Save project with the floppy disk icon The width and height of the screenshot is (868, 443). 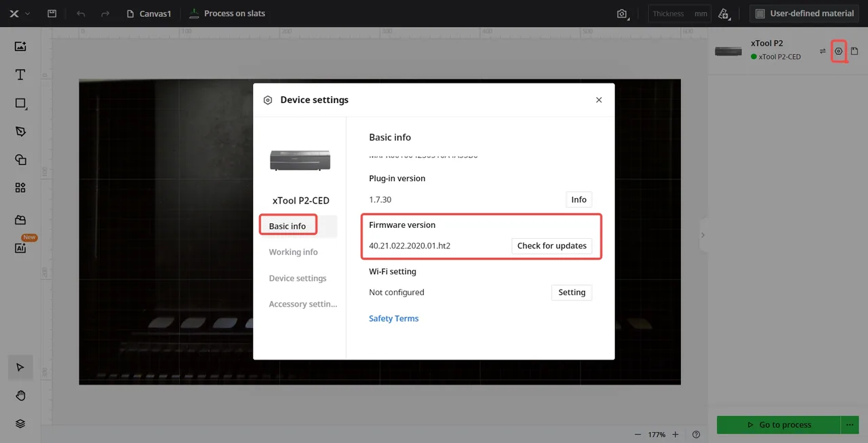point(52,14)
